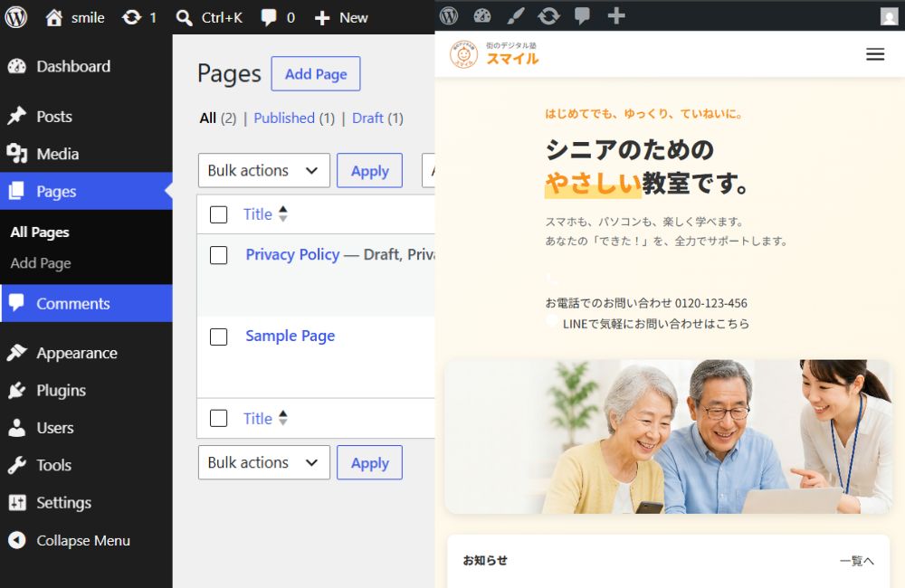Click the customize brush icon in preview bar
The image size is (905, 588).
(516, 15)
